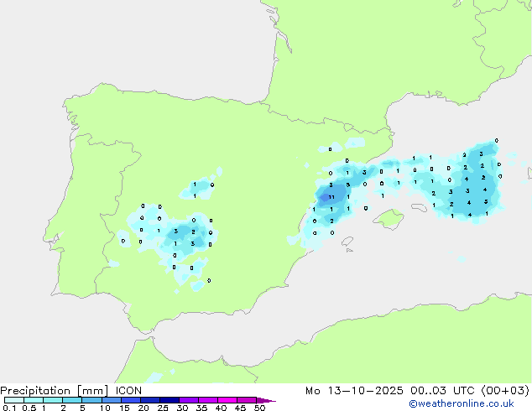The image size is (532, 411).
Task: Select legend swatch between 25 and 30
Action: [x=169, y=400]
